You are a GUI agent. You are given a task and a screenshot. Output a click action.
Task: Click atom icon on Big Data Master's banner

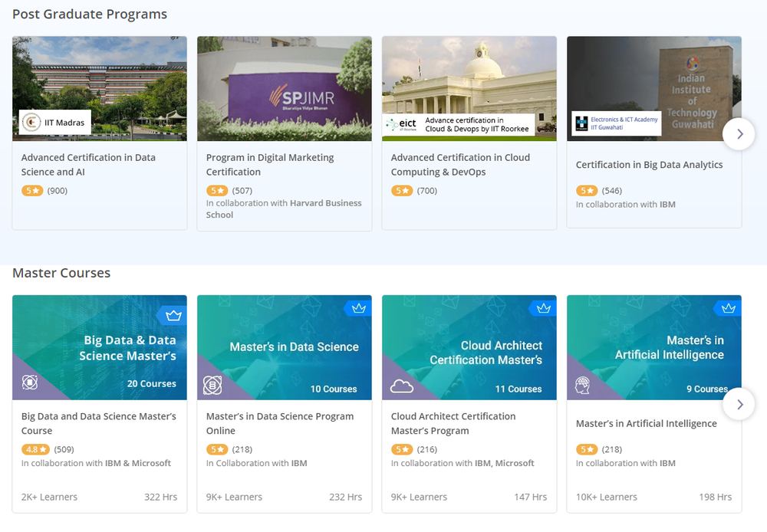tap(30, 382)
